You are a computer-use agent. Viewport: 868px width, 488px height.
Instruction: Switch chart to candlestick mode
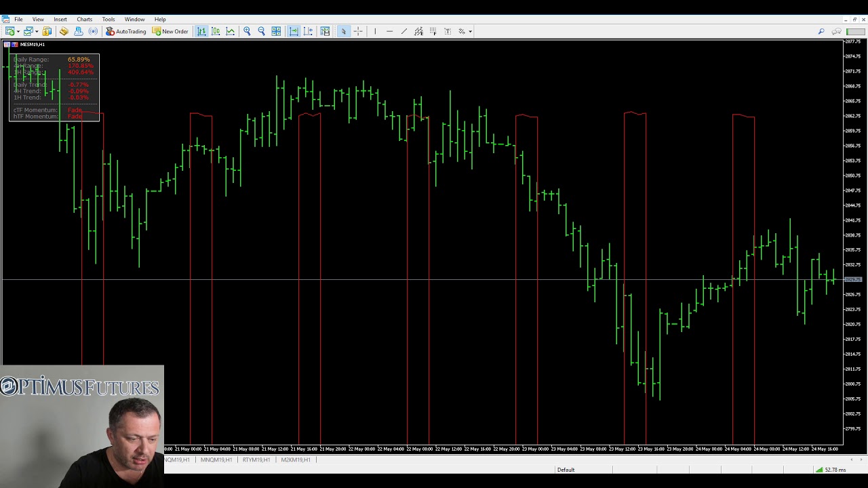click(216, 31)
